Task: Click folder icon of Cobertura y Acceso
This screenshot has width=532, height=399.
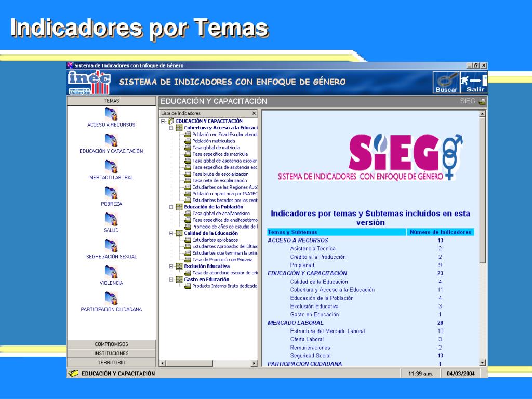Action: click(x=179, y=128)
